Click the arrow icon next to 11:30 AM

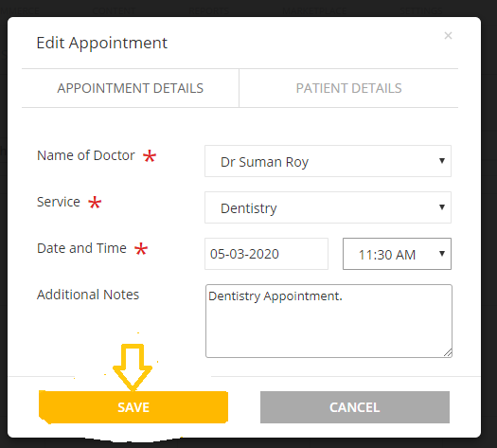442,253
